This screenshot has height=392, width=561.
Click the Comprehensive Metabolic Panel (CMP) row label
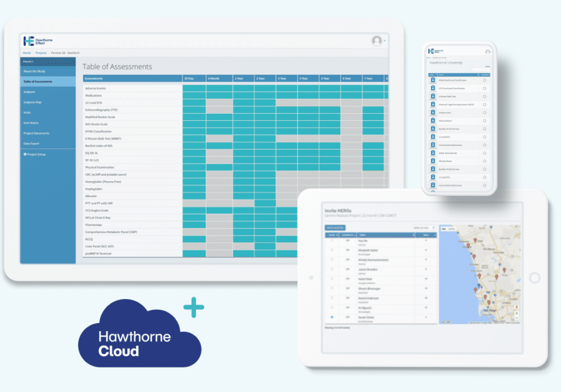point(111,232)
